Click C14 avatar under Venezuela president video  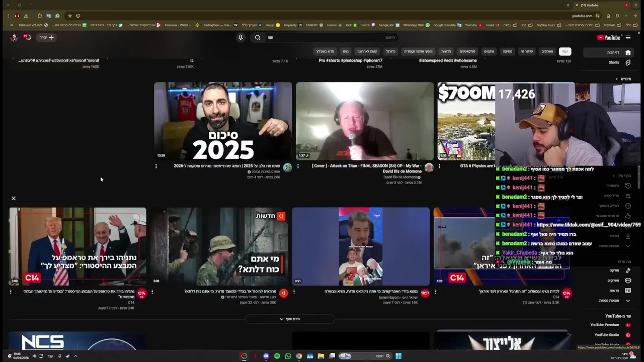(x=567, y=293)
